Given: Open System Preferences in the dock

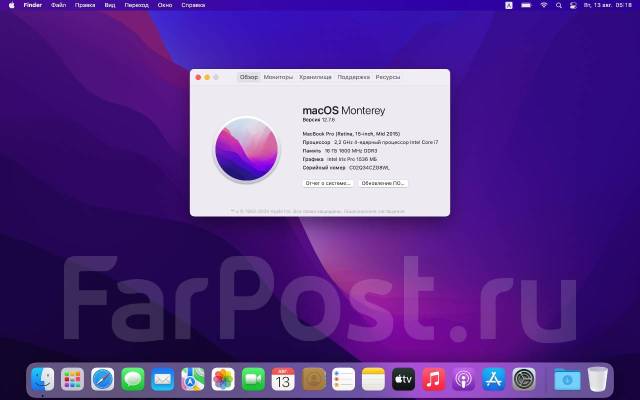Looking at the screenshot, I should pyautogui.click(x=524, y=379).
